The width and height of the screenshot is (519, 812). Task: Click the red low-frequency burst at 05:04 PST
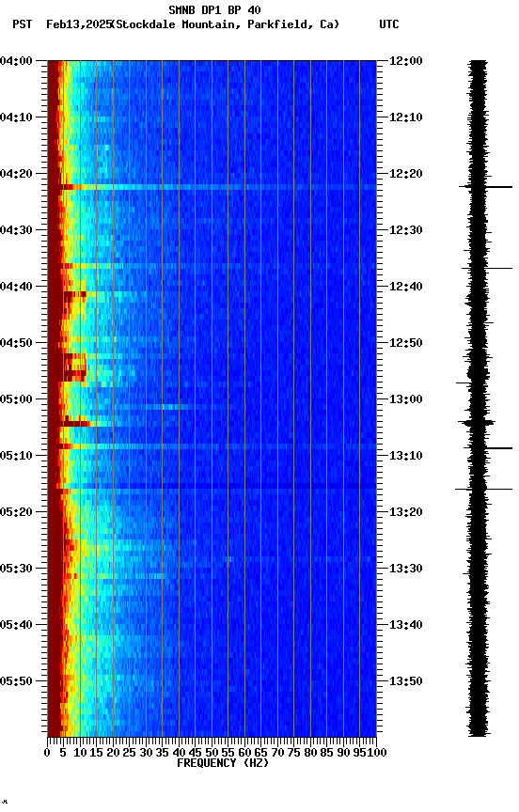pos(74,422)
